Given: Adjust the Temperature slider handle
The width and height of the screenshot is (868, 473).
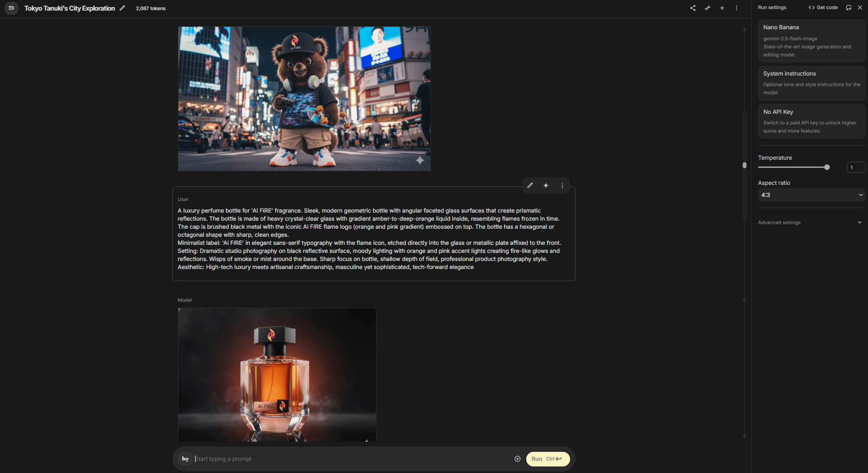Looking at the screenshot, I should 827,167.
